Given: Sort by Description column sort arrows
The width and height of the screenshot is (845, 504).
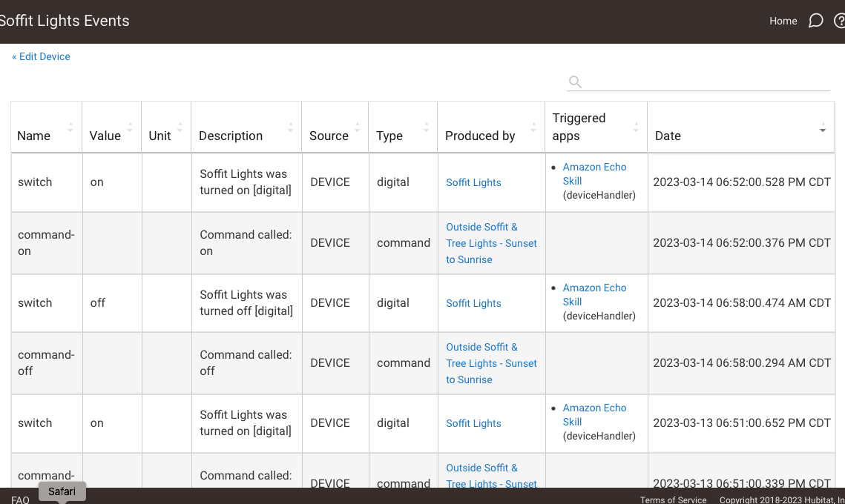Looking at the screenshot, I should point(291,127).
